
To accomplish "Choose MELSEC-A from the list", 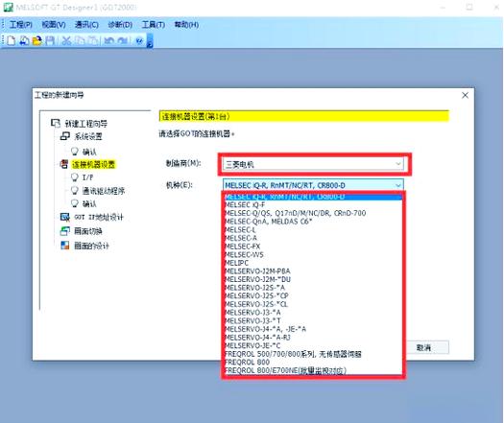I will click(313, 238).
